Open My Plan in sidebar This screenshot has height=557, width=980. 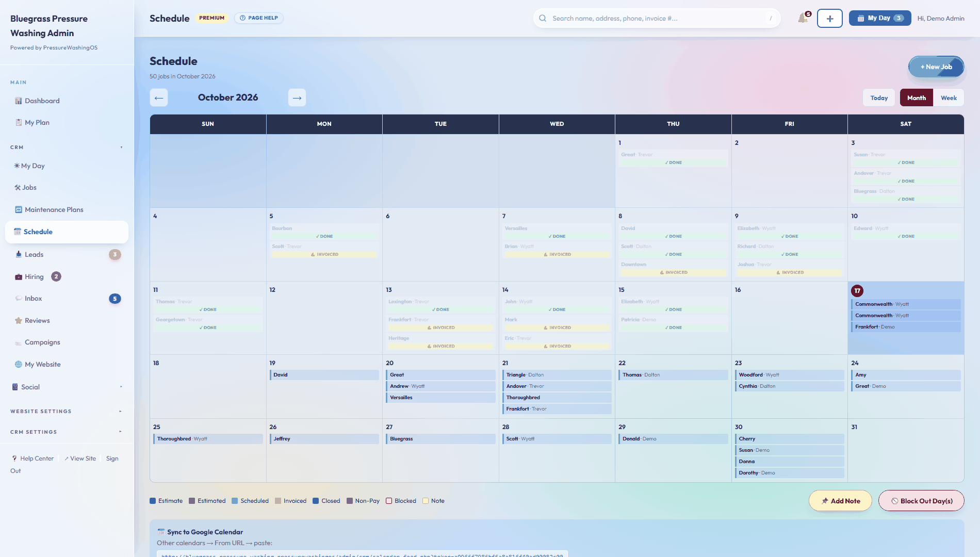point(67,122)
